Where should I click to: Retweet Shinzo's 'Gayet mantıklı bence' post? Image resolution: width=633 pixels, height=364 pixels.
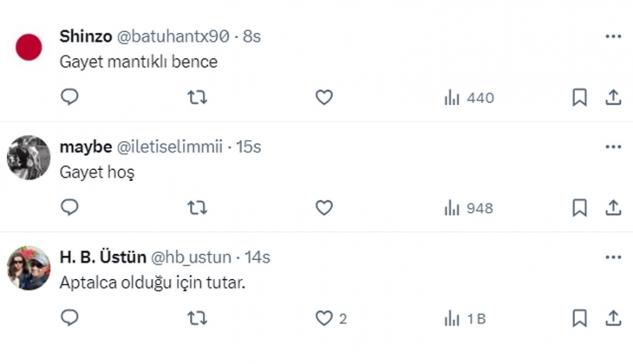[x=197, y=98]
